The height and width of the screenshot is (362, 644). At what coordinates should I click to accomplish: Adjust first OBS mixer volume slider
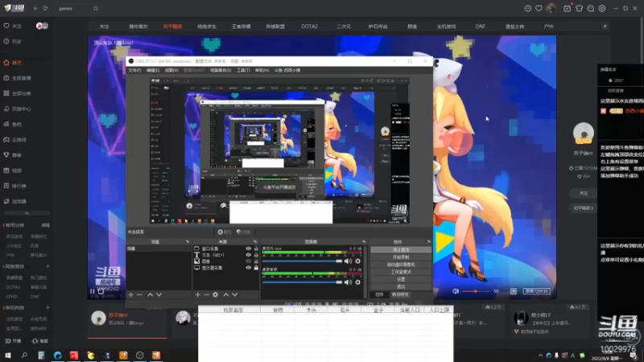(302, 261)
